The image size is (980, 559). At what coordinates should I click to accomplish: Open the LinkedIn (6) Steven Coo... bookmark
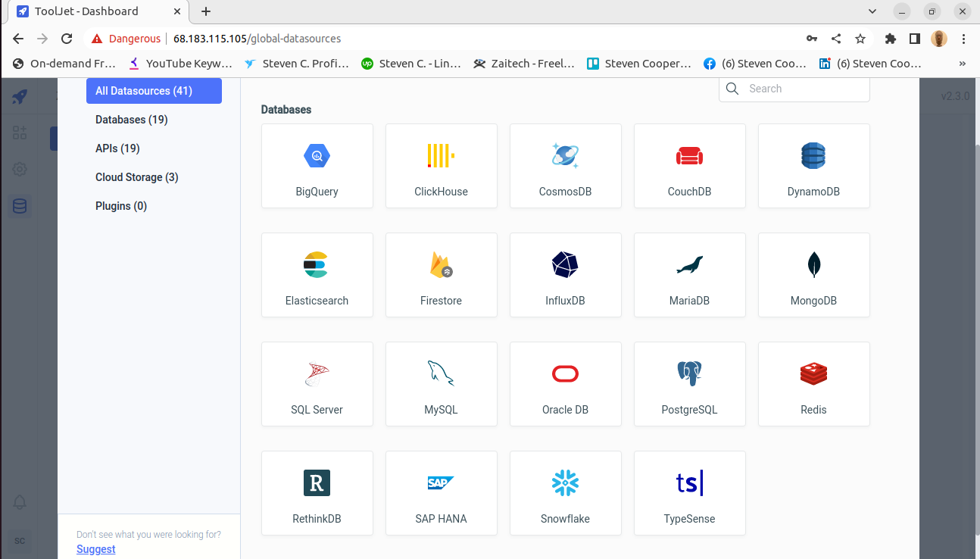(870, 64)
